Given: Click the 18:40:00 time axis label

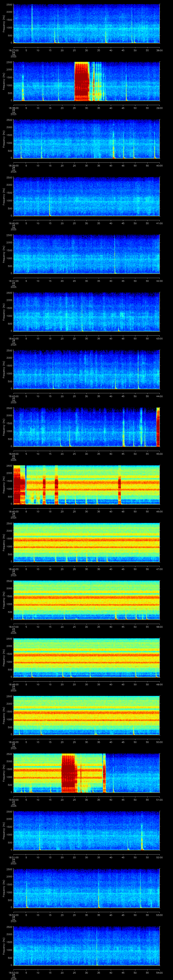Looking at the screenshot, I should coord(13,223).
